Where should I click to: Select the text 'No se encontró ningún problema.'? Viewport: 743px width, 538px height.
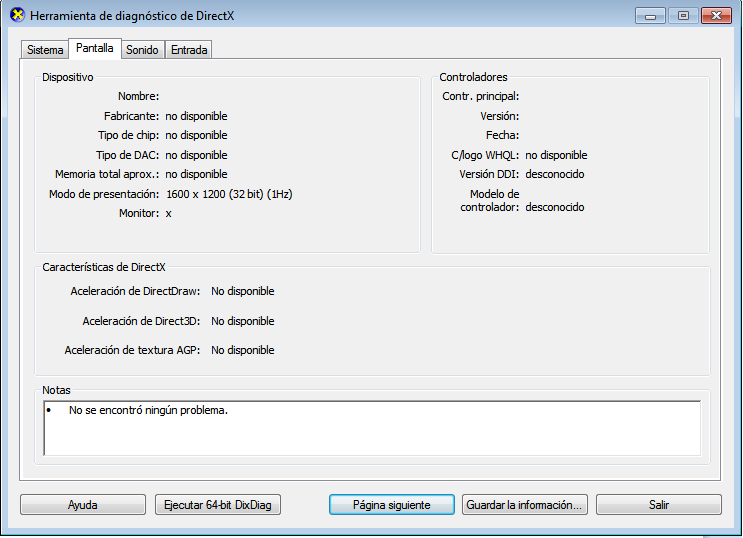click(x=148, y=410)
